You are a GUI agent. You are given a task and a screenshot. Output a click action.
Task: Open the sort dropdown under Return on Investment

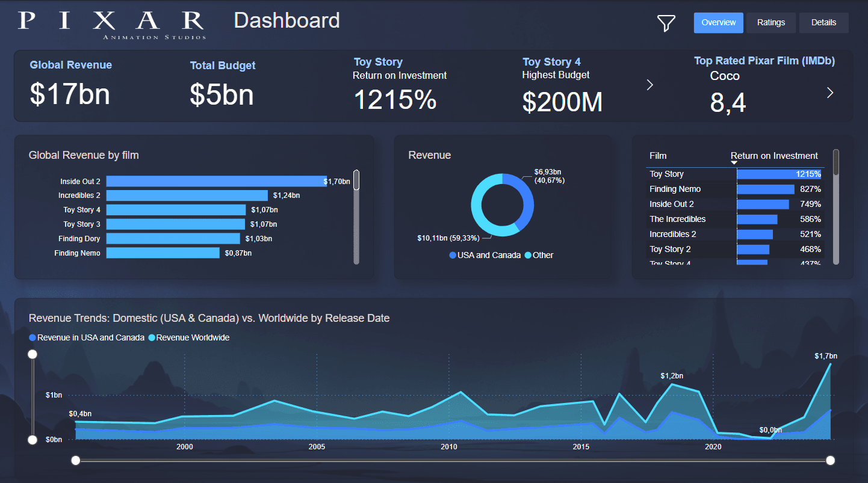(x=734, y=162)
